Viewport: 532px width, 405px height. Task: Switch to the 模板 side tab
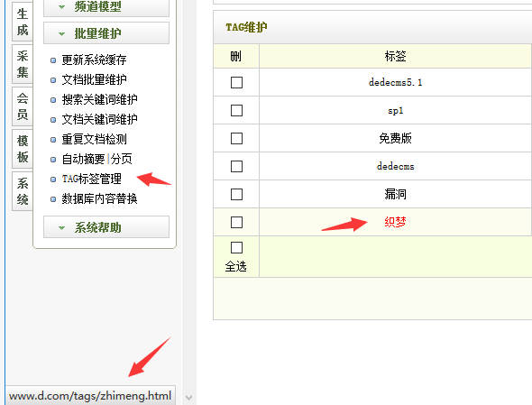(23, 149)
